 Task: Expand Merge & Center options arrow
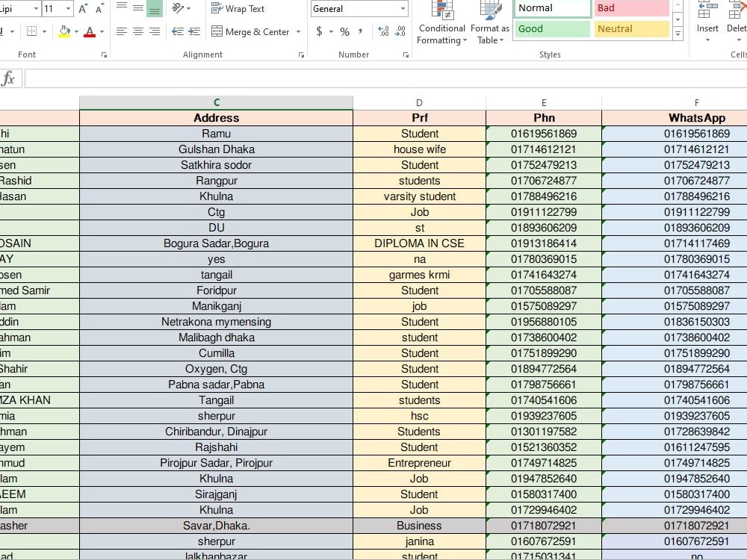tap(299, 32)
